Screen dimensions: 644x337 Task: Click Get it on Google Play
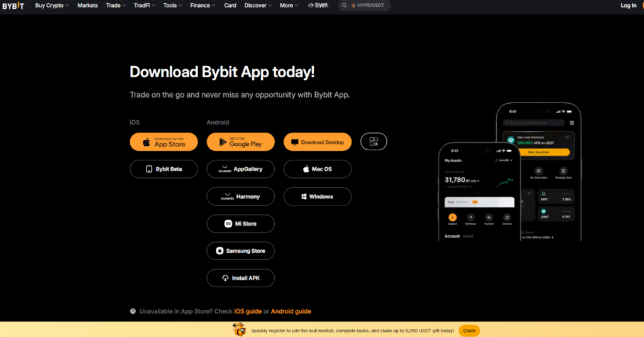pyautogui.click(x=240, y=141)
